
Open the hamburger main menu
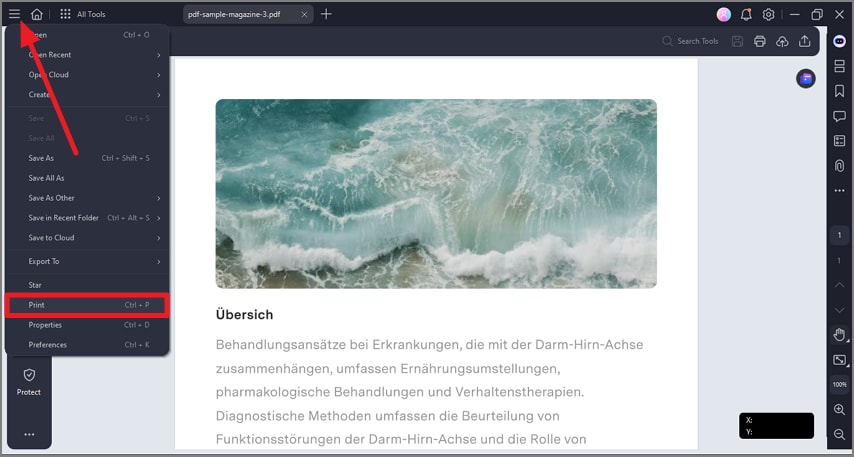click(14, 14)
